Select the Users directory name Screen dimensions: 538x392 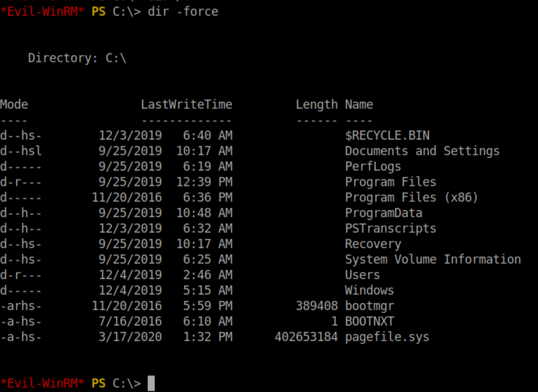pyautogui.click(x=362, y=275)
